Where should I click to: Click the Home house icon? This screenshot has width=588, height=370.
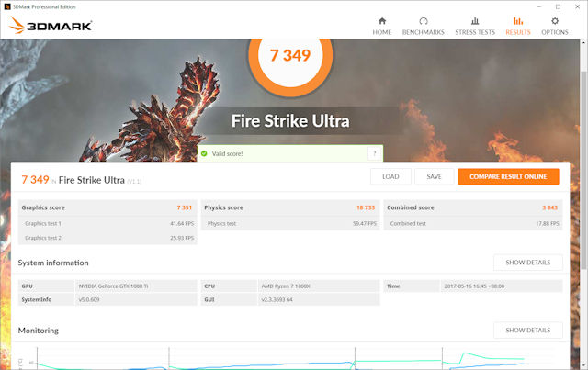(382, 21)
